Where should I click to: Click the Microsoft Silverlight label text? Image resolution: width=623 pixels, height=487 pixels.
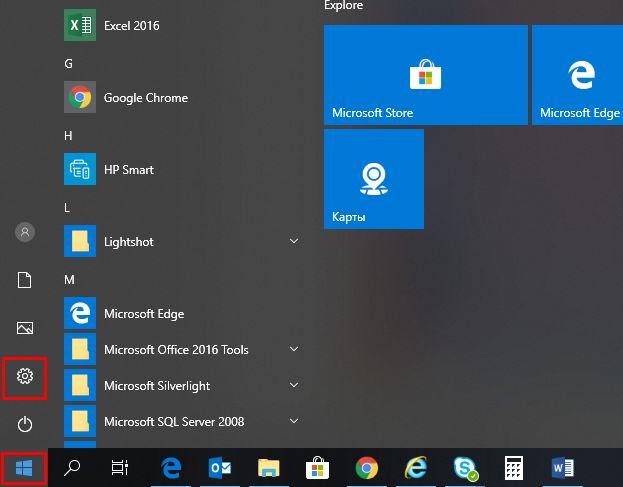(157, 386)
